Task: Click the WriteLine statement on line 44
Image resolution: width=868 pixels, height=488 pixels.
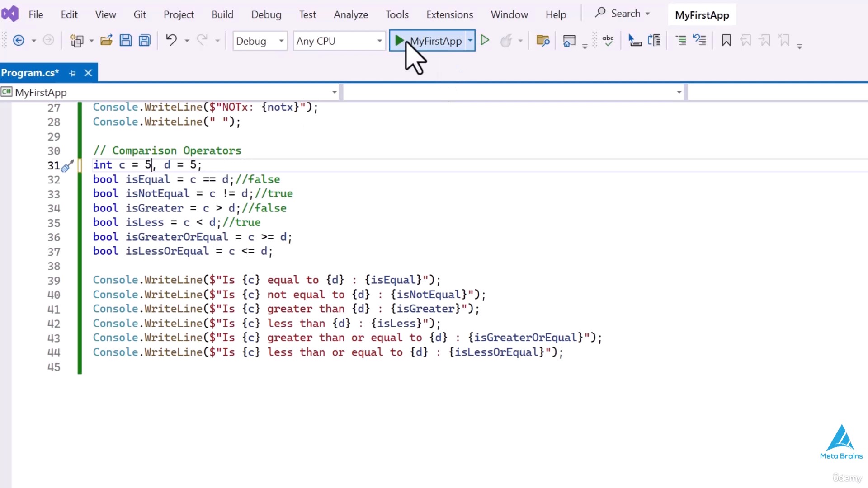Action: pyautogui.click(x=328, y=352)
